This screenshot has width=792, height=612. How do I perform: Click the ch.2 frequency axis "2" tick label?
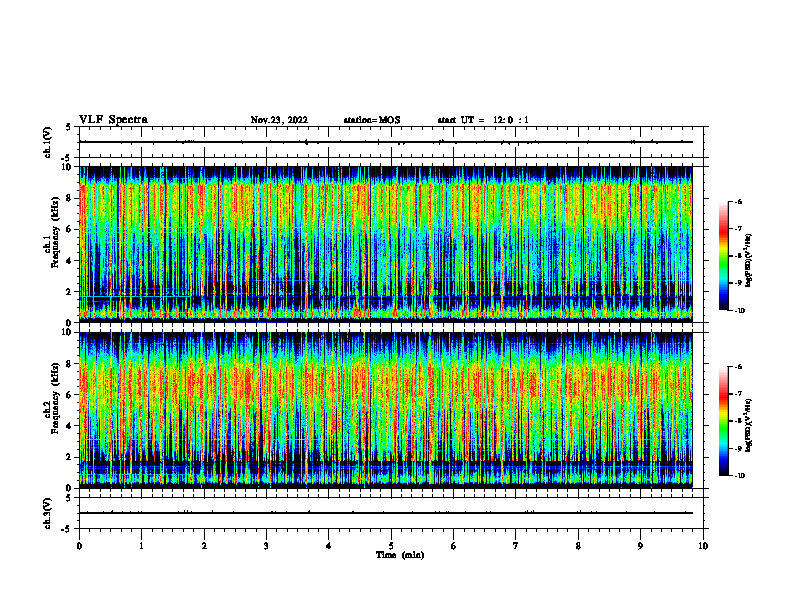70,457
